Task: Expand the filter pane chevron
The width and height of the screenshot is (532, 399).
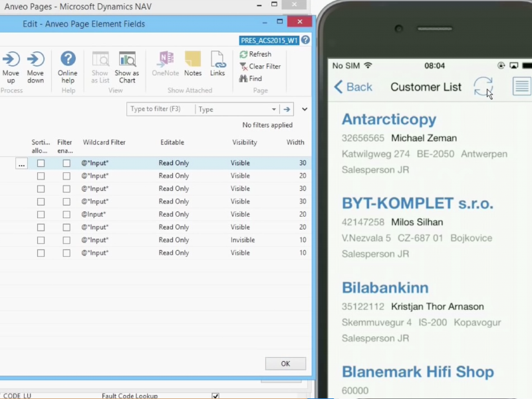Action: pos(305,109)
